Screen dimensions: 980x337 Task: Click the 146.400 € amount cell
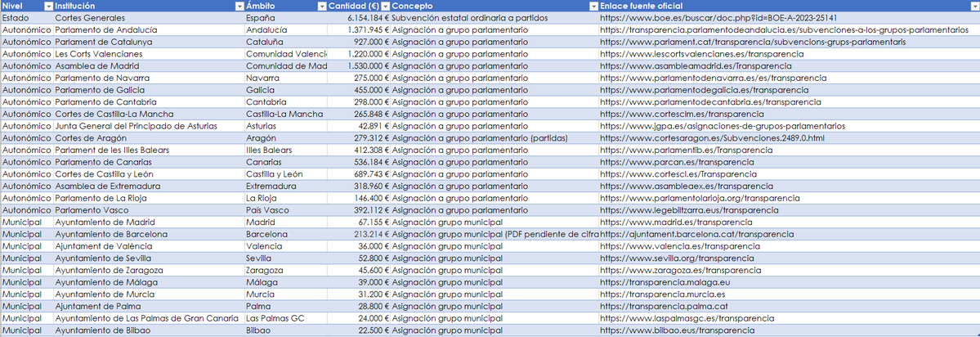coord(360,198)
